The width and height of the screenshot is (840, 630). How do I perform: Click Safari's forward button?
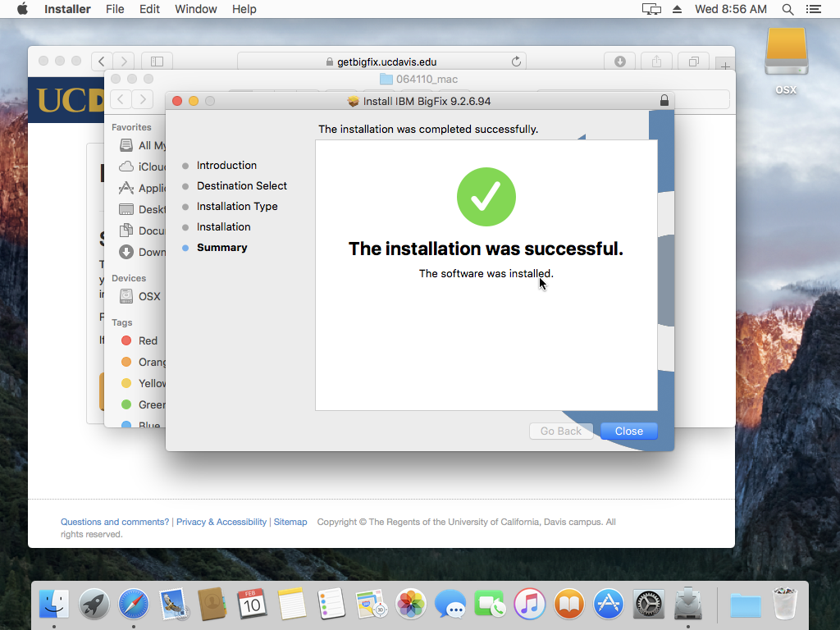(124, 62)
